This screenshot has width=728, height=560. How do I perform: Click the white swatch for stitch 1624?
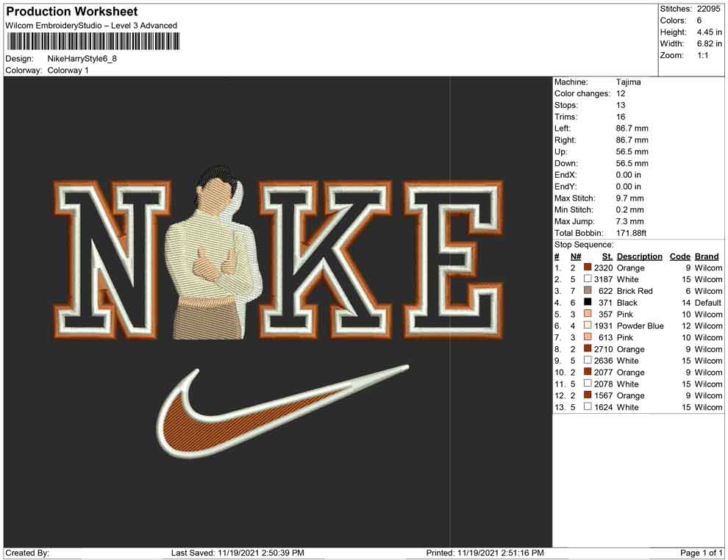(588, 406)
